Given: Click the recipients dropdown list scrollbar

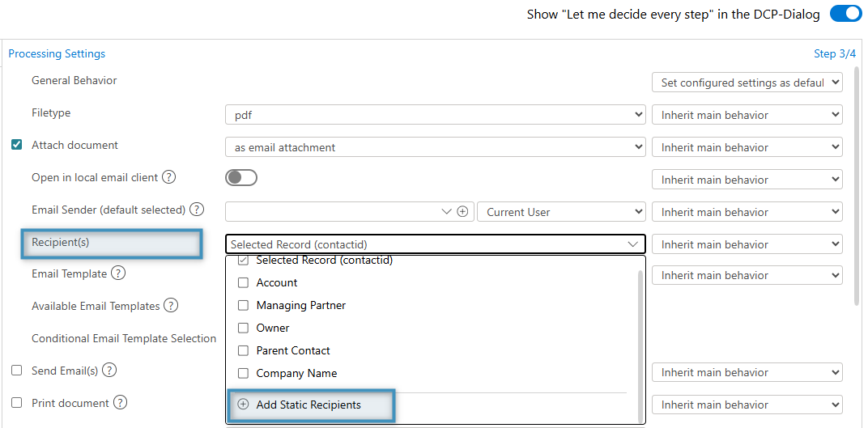Looking at the screenshot, I should click(642, 340).
